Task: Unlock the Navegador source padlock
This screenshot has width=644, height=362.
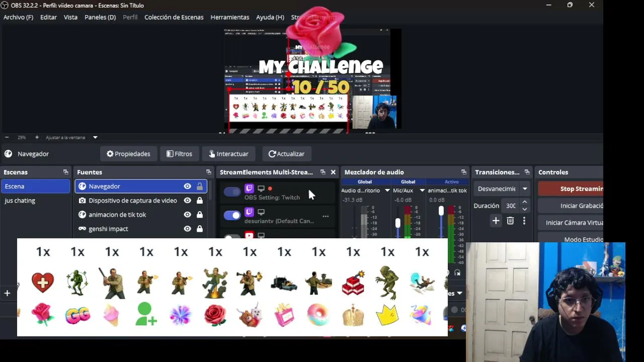Action: pyautogui.click(x=200, y=186)
